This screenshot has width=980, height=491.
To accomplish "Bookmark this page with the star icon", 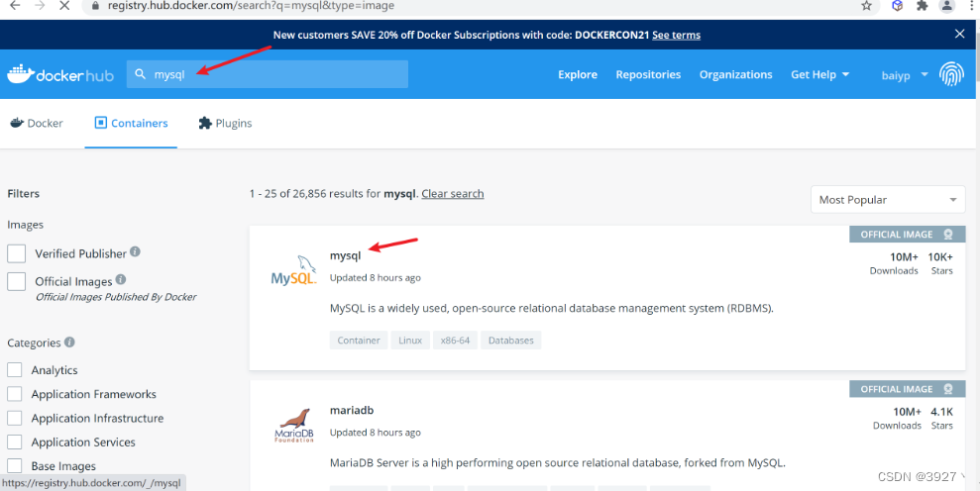I will pos(866,6).
